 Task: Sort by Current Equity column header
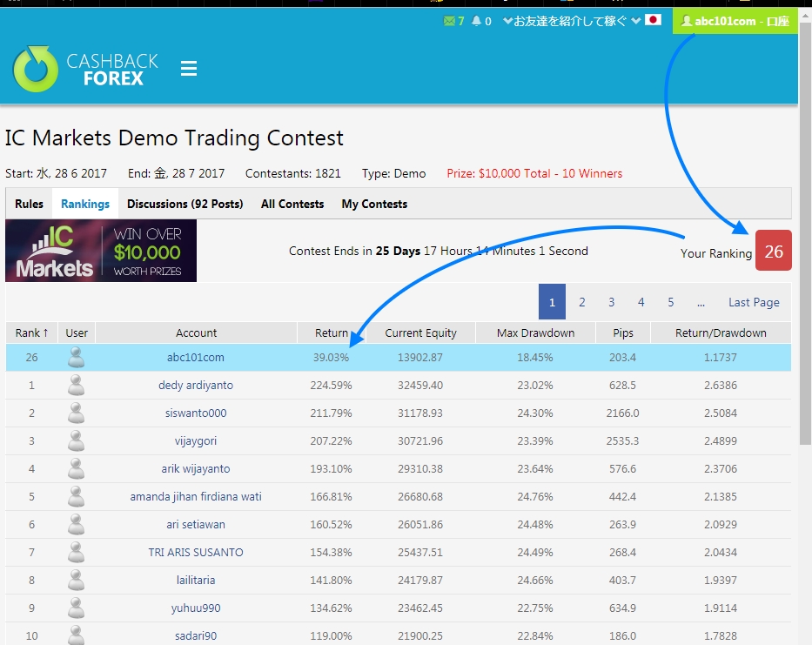pyautogui.click(x=420, y=333)
